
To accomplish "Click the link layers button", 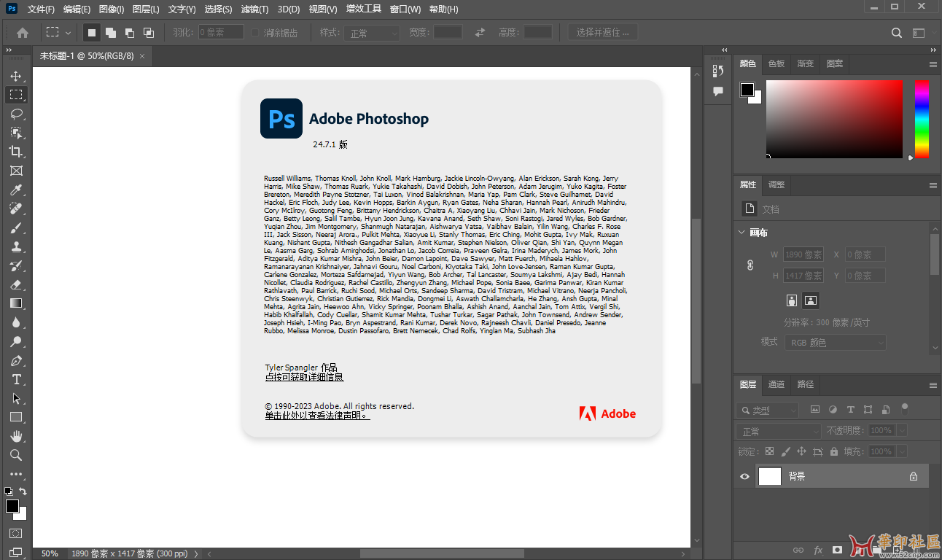I will [x=798, y=550].
